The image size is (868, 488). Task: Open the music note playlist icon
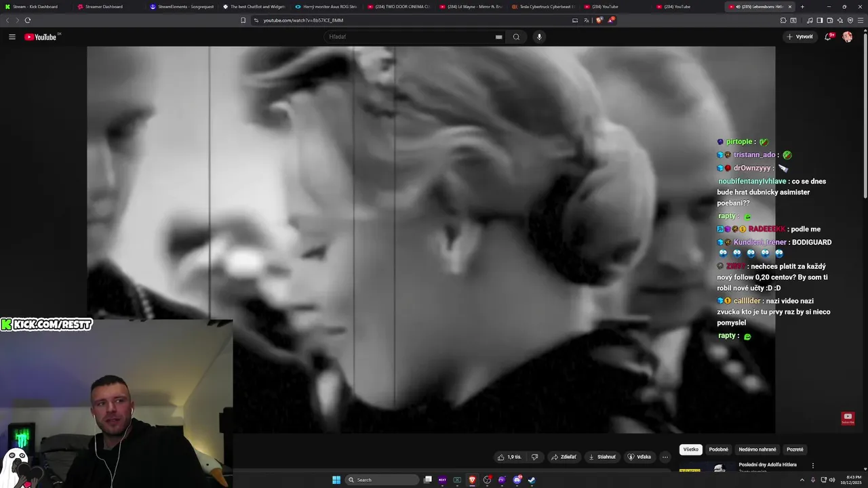point(810,20)
